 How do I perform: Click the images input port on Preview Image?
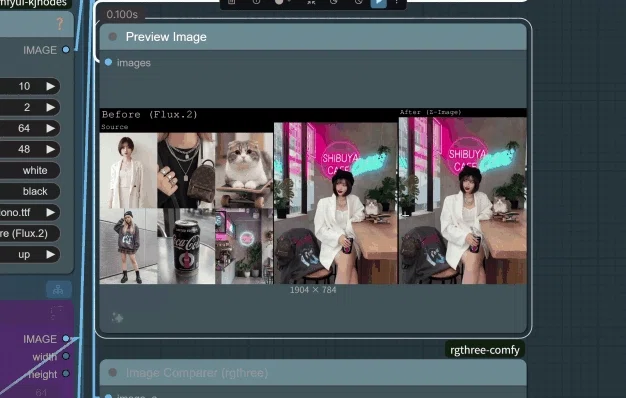click(108, 62)
